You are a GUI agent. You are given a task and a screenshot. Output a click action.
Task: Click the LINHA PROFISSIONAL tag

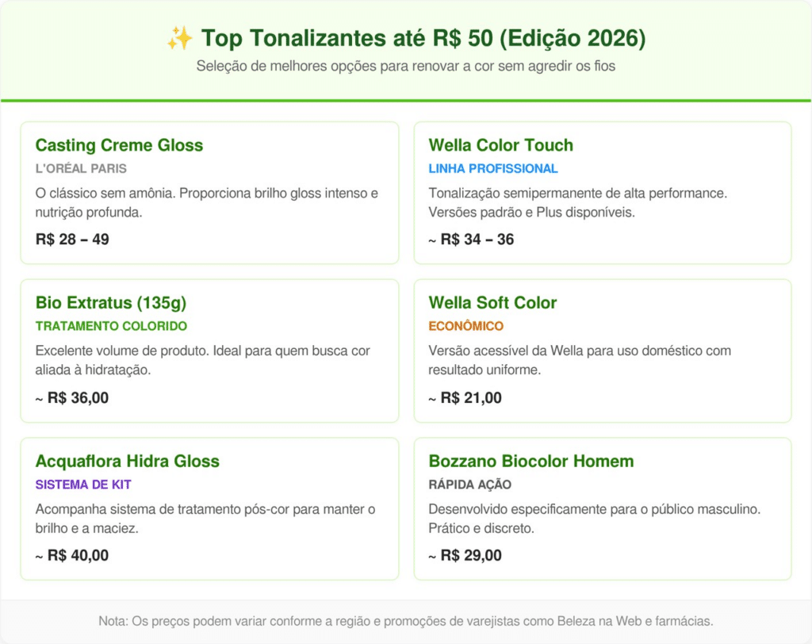pyautogui.click(x=493, y=168)
